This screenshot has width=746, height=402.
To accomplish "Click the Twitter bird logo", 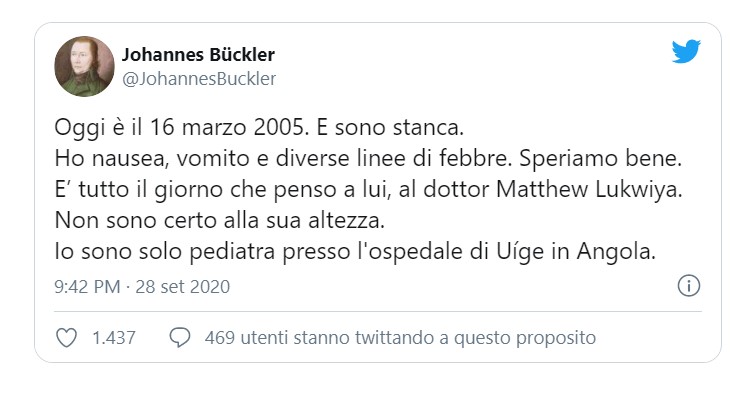I will pyautogui.click(x=686, y=51).
